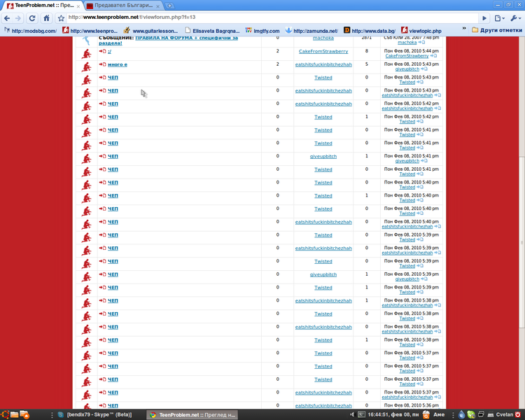Switch to bendix79 Skype taskbar window
The width and height of the screenshot is (525, 420).
pyautogui.click(x=95, y=414)
